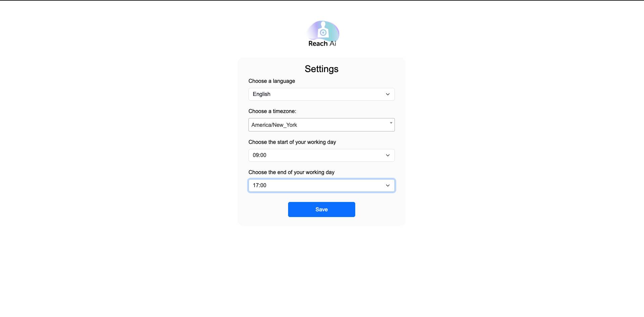Click the "09:00" value in the start time field
644x317 pixels.
[260, 155]
